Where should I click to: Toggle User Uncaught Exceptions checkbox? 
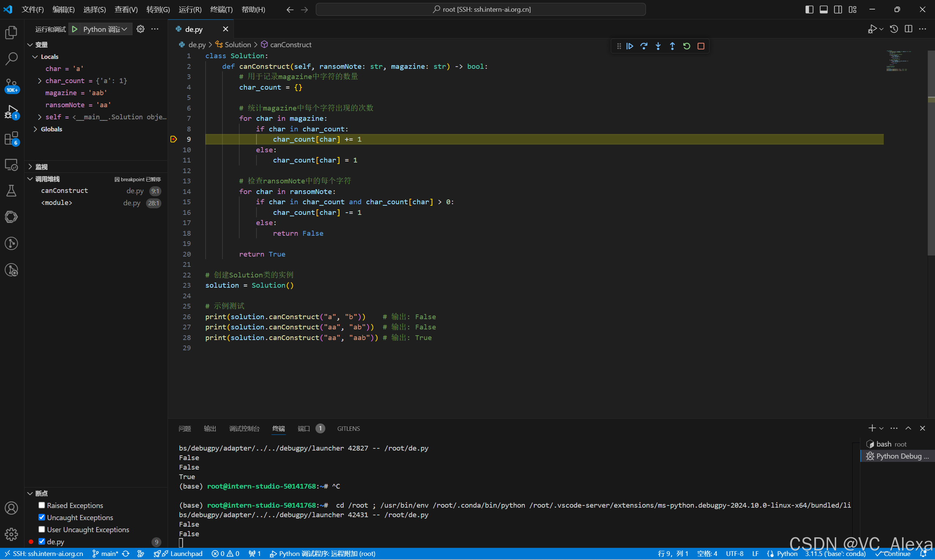click(x=42, y=529)
